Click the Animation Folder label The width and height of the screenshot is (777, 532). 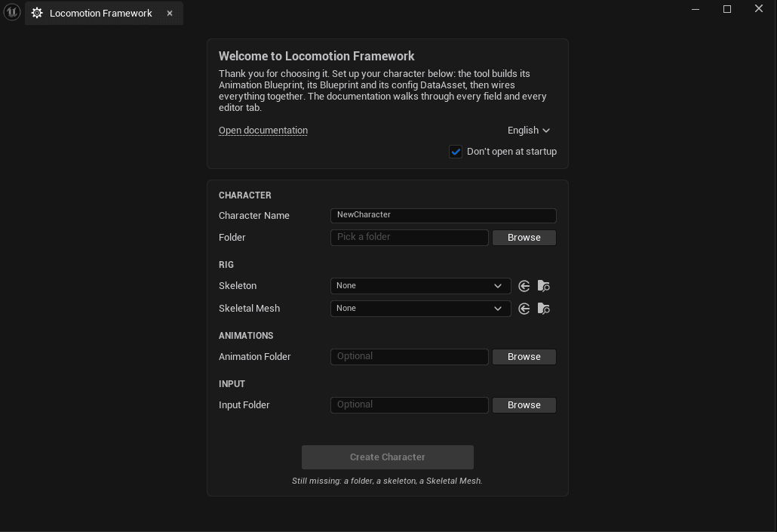click(254, 357)
